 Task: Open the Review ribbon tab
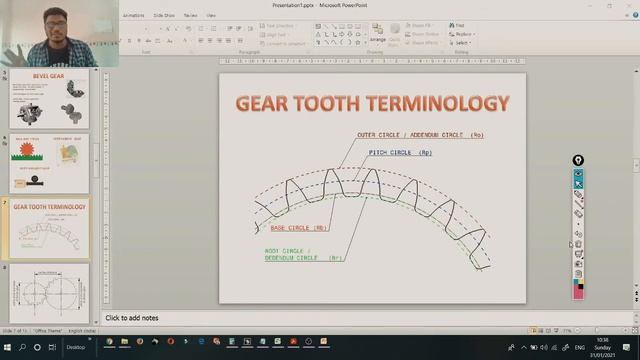190,16
